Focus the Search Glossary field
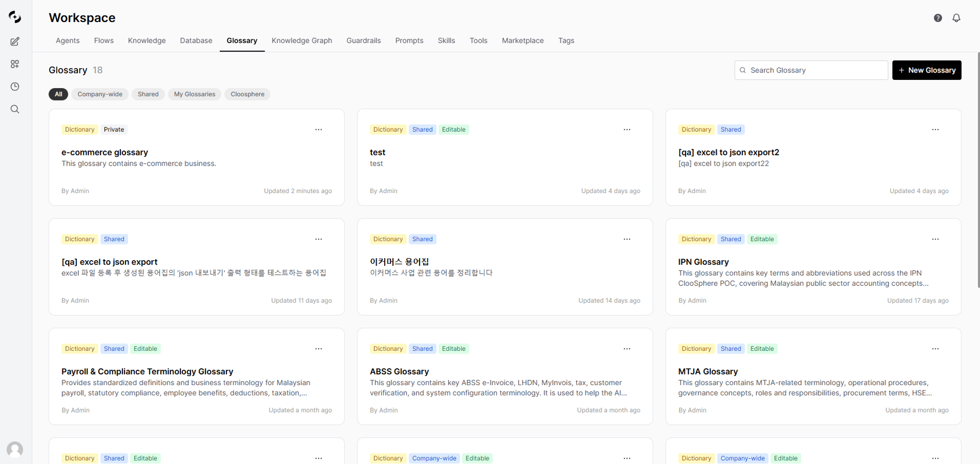This screenshot has height=464, width=980. 811,70
